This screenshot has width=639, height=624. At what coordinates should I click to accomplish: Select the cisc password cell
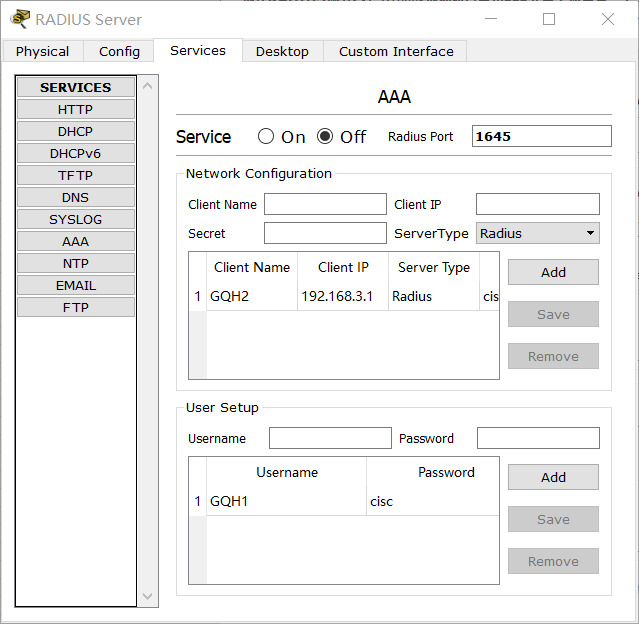click(433, 501)
